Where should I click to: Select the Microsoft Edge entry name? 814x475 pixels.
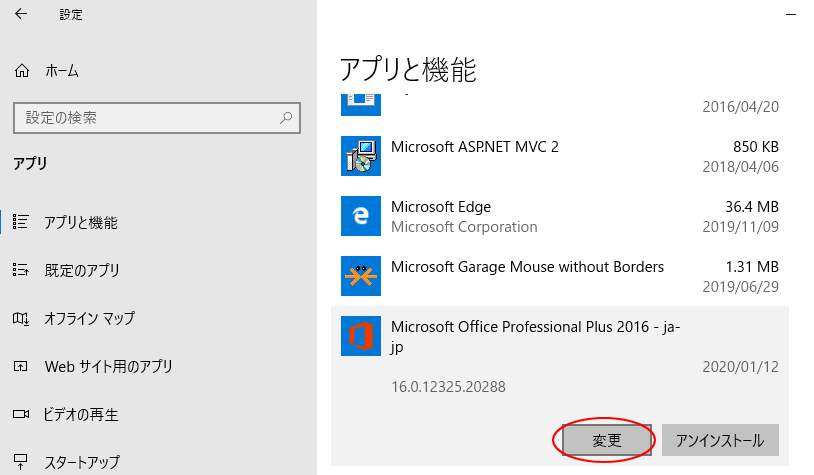point(441,207)
